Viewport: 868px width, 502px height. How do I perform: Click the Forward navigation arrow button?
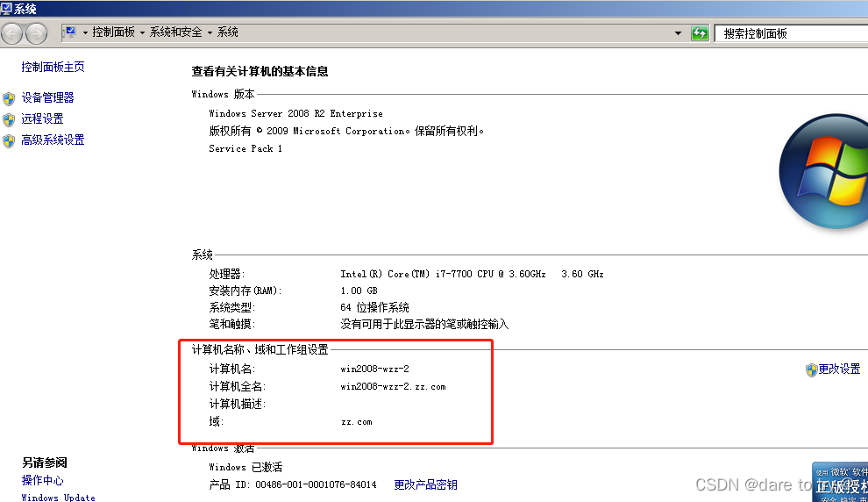click(x=37, y=34)
